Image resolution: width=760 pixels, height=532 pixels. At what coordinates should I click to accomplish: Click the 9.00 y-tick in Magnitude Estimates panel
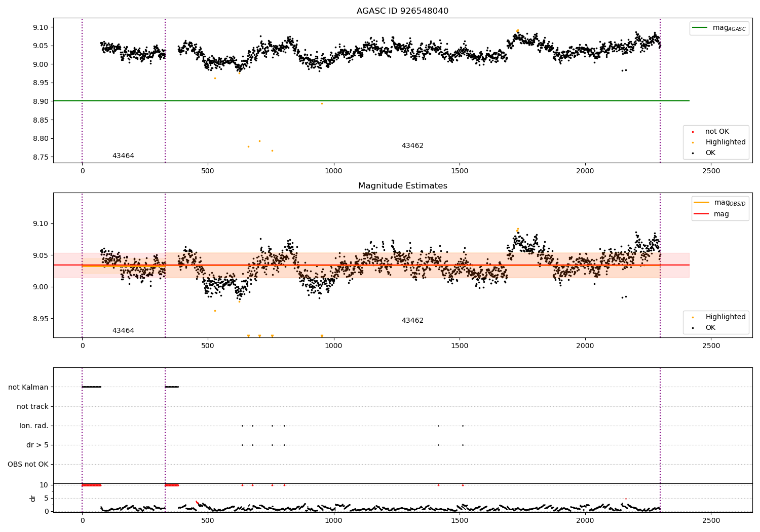(x=40, y=287)
